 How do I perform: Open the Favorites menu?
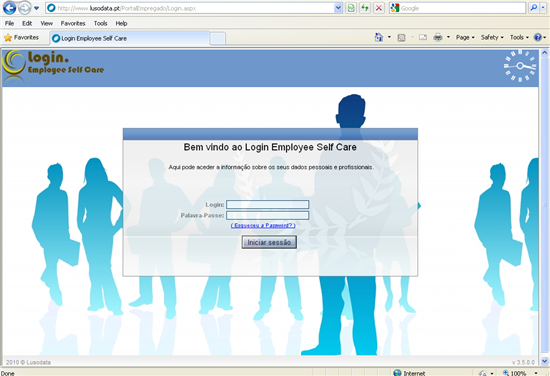(73, 24)
